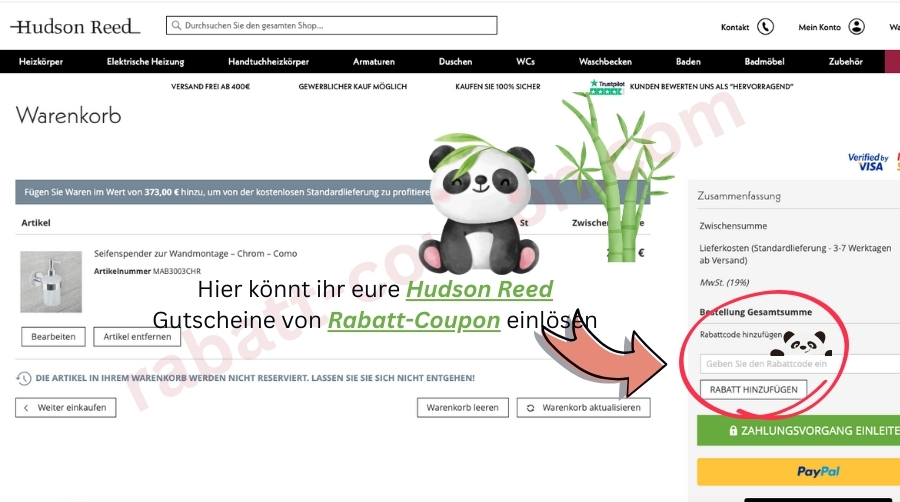The image size is (900, 502).
Task: Select the Armaturen category
Action: pos(373,62)
